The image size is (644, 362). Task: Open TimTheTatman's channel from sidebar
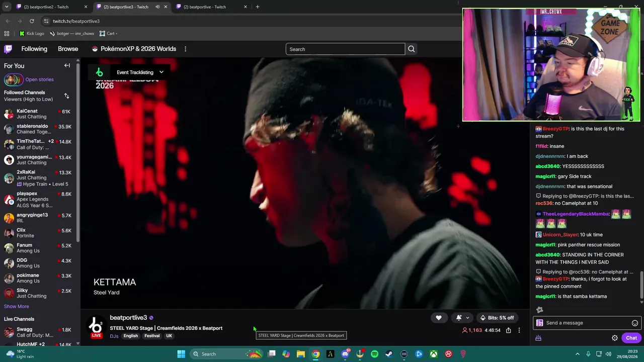coord(38,144)
